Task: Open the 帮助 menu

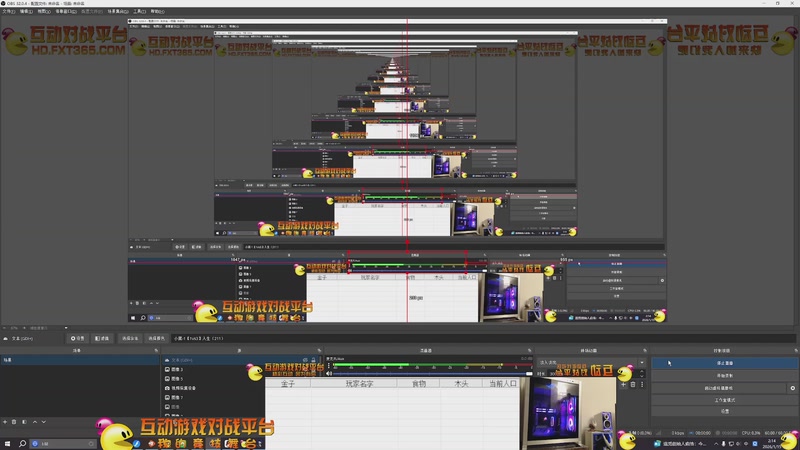Action: point(157,11)
